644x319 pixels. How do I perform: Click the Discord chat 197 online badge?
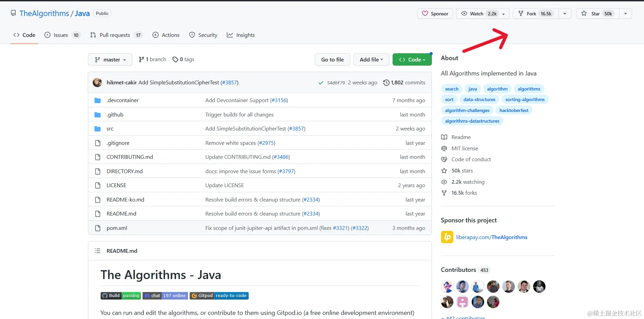[x=165, y=296]
